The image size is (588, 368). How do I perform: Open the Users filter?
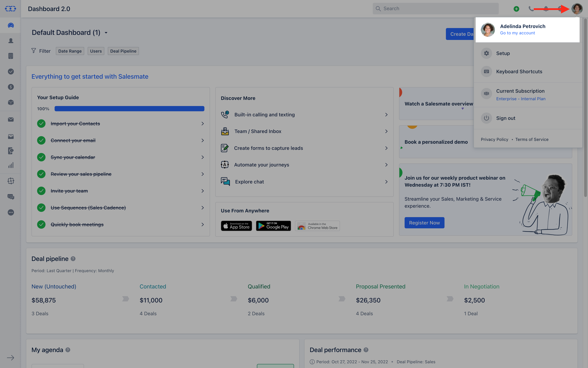coord(96,51)
